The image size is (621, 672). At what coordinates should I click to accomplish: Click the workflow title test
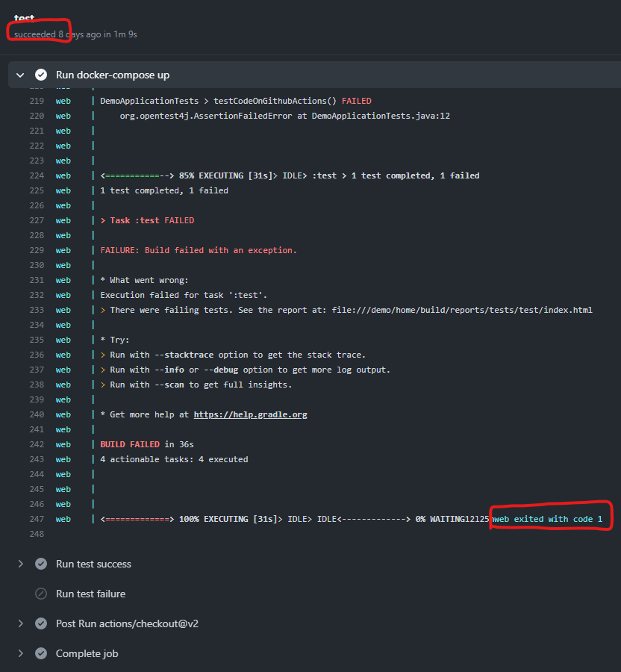click(x=25, y=18)
